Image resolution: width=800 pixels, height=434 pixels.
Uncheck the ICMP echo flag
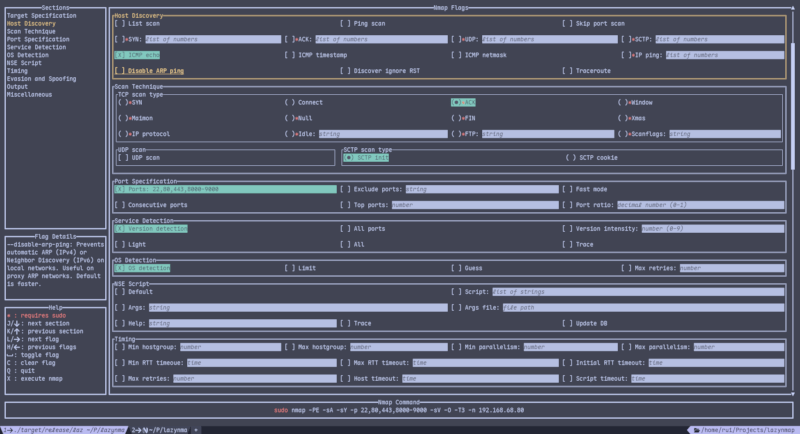[x=137, y=55]
